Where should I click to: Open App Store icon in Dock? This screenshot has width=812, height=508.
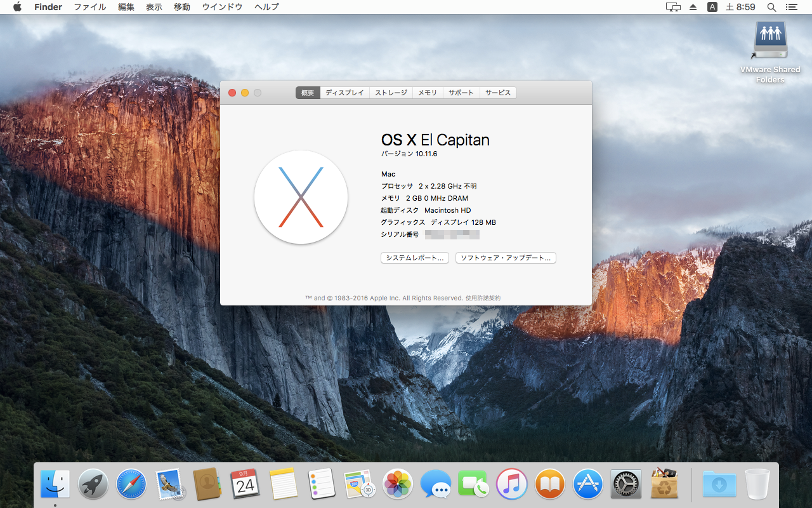(x=588, y=485)
